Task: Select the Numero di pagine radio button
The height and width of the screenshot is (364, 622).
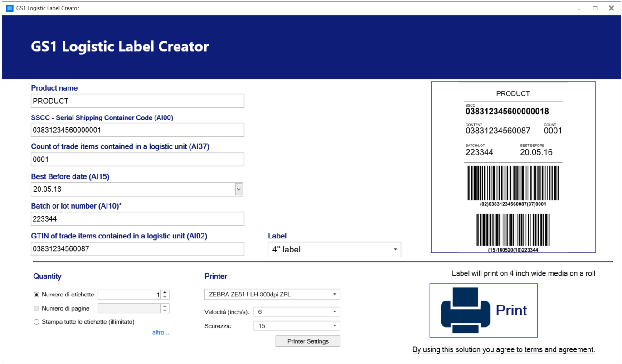Action: [x=37, y=308]
